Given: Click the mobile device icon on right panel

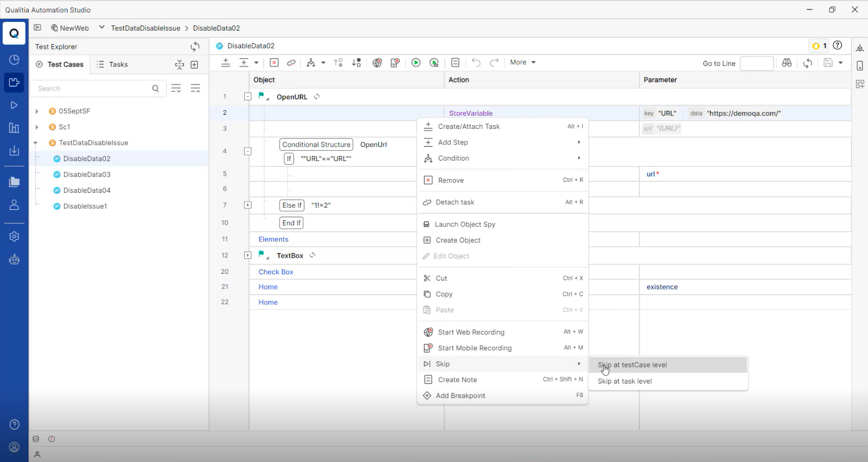Looking at the screenshot, I should (x=860, y=66).
